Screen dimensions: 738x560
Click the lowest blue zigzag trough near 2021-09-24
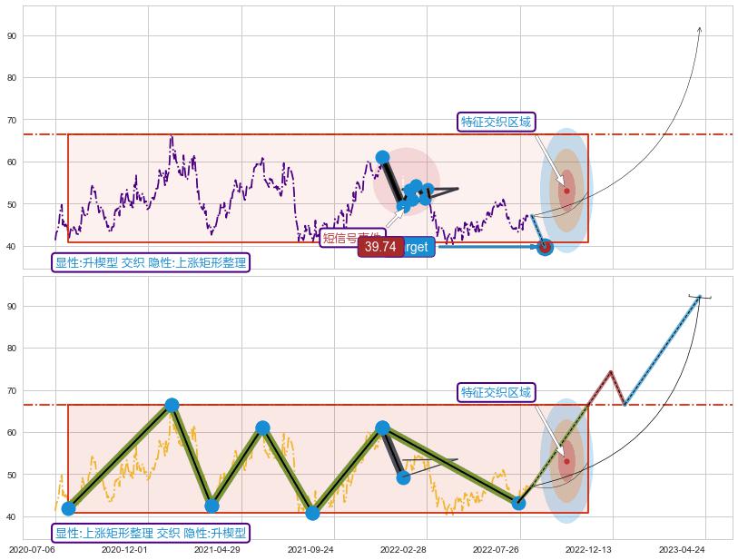pos(312,513)
